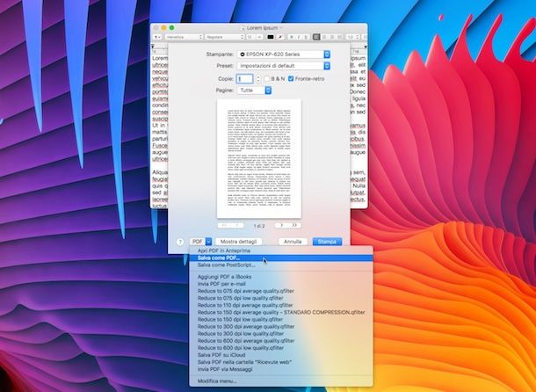536x392 pixels.
Task: Choose Reduce to 300 dpi average quality.qfilter
Action: tap(281, 327)
